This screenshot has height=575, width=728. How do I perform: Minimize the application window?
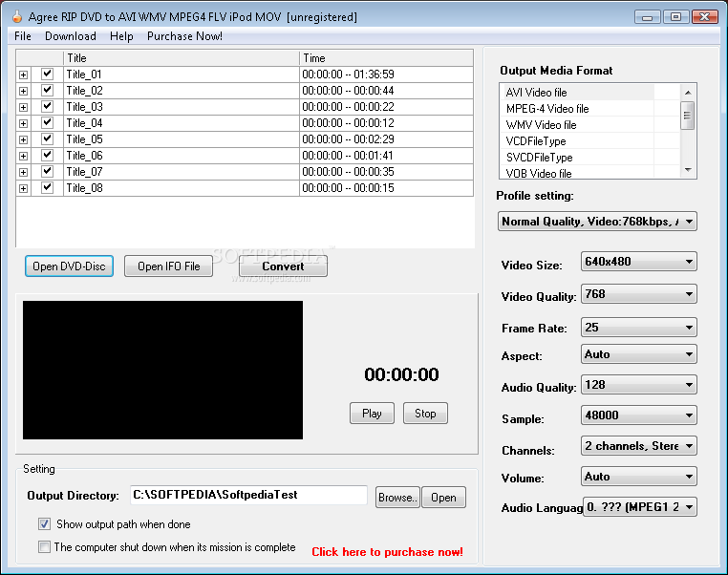click(647, 17)
